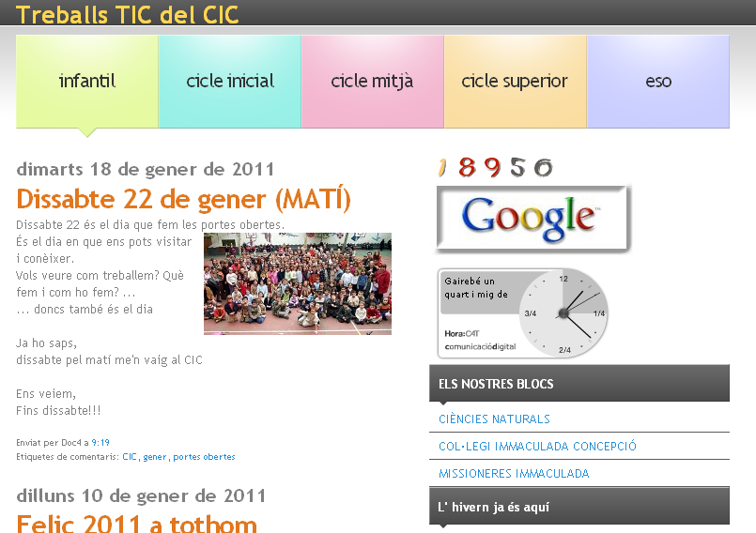
Task: Open the cicle superior tab
Action: pos(515,82)
